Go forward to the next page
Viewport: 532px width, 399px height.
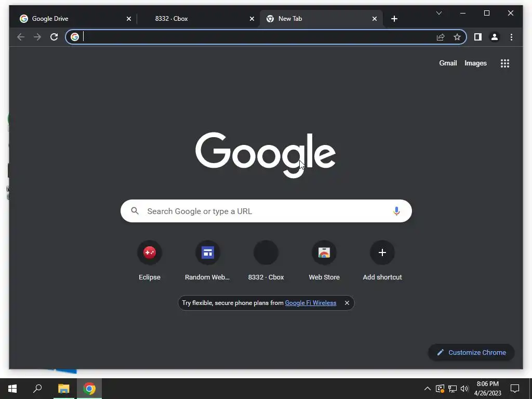[37, 37]
